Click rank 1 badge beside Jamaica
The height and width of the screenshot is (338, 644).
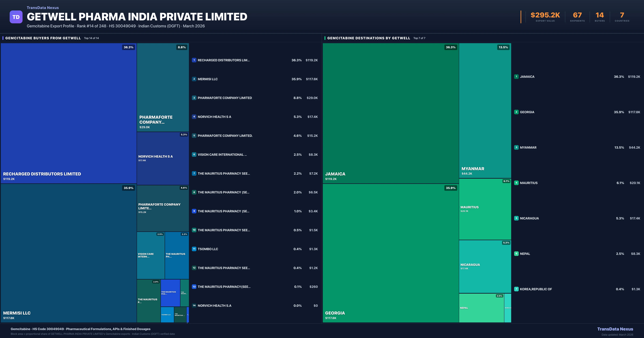[x=516, y=77]
